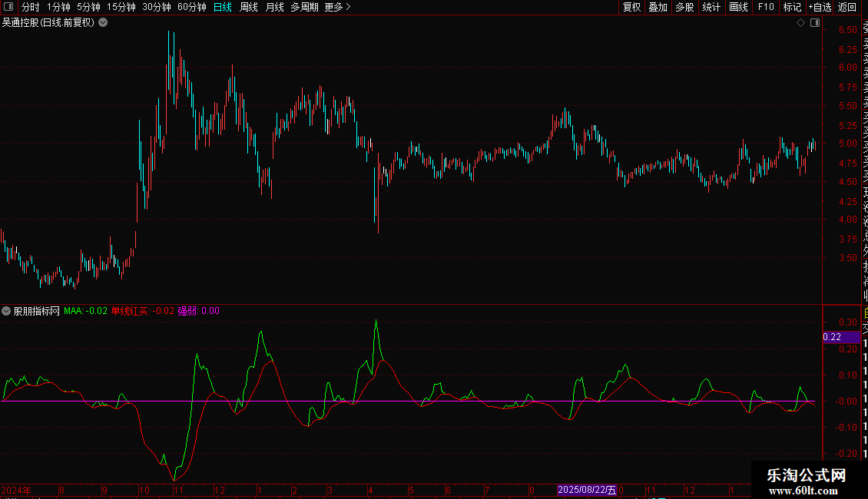Image resolution: width=868 pixels, height=499 pixels.
Task: Toggle the right info panel icon
Action: point(815,23)
